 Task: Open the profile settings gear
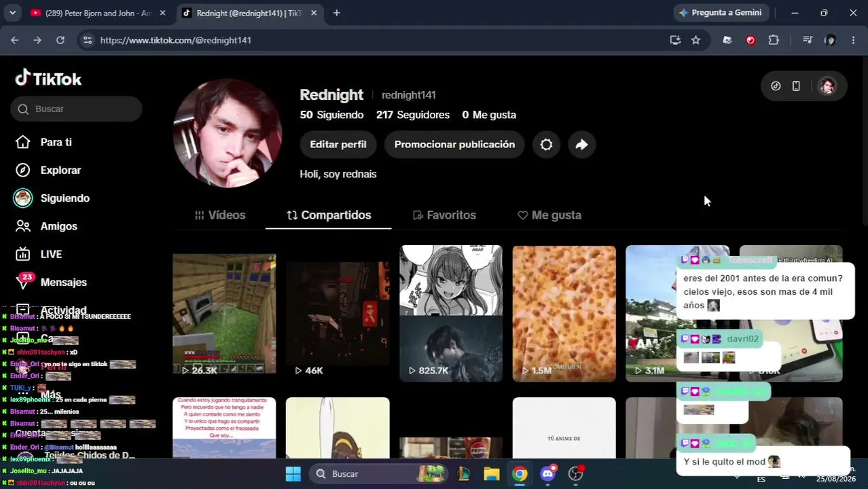coord(546,144)
